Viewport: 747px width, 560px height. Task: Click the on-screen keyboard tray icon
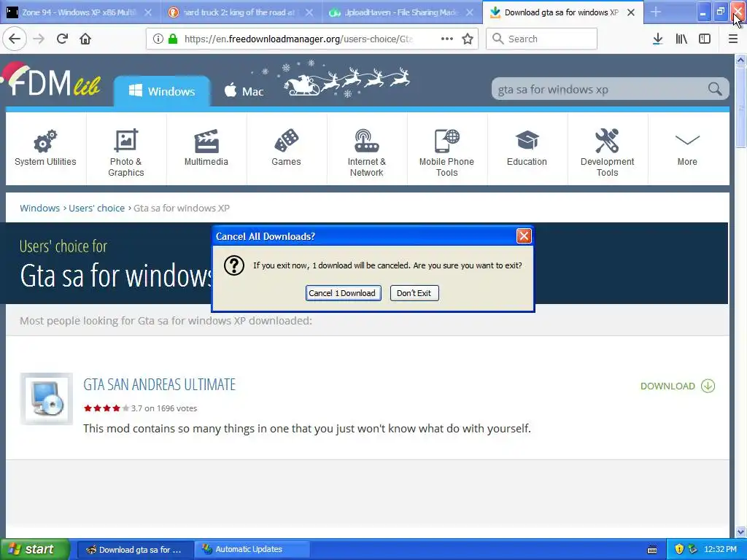tap(651, 550)
